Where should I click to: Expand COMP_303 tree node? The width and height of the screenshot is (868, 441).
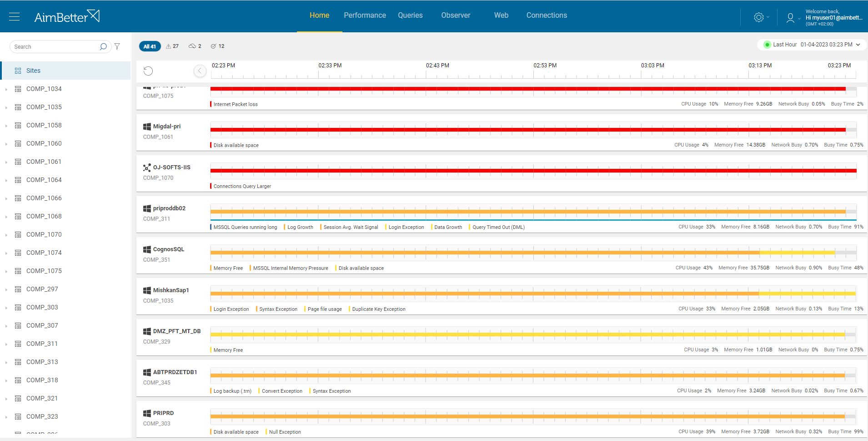click(x=6, y=308)
